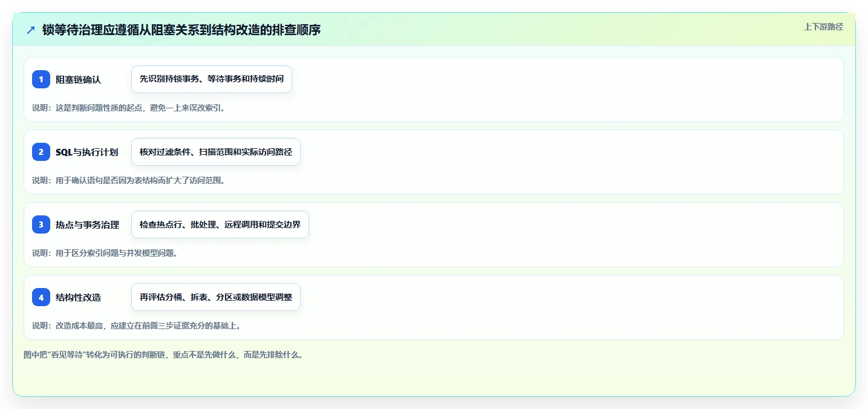868x409 pixels.
Task: Click the 检查热点行、批处理、远程调用和提交边界 box
Action: click(220, 224)
